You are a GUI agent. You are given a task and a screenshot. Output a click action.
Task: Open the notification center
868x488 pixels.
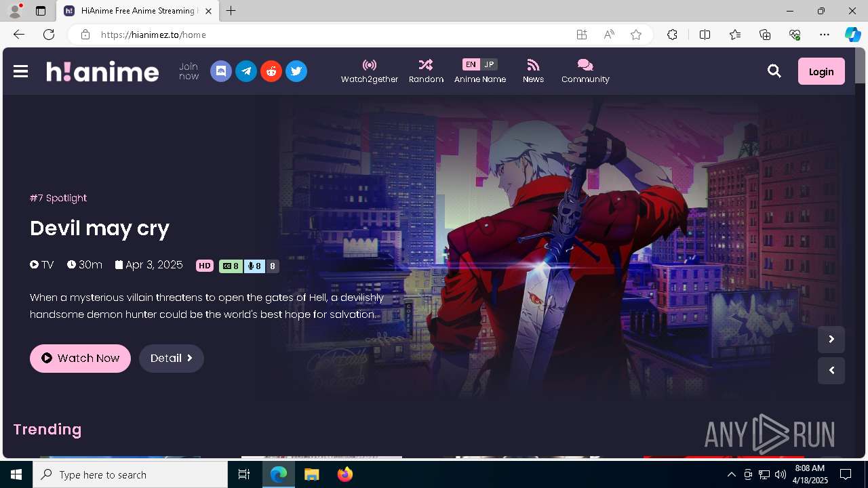[846, 474]
